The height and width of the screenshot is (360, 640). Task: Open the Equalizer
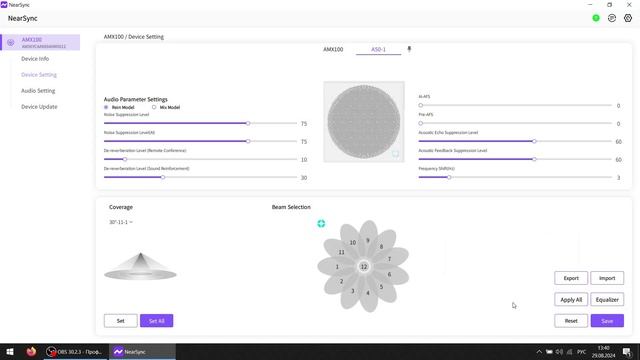click(607, 300)
